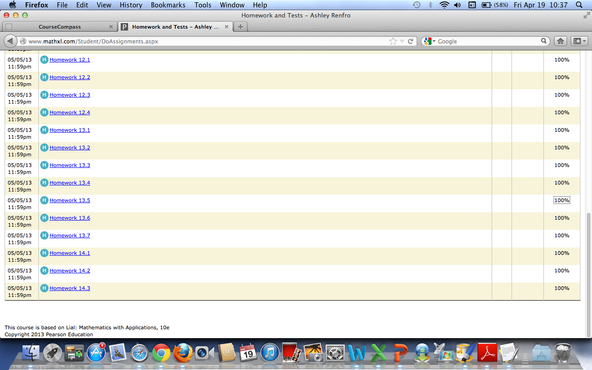This screenshot has height=370, width=592.
Task: Open the bookmarks menu toolbar button
Action: pyautogui.click(x=579, y=41)
